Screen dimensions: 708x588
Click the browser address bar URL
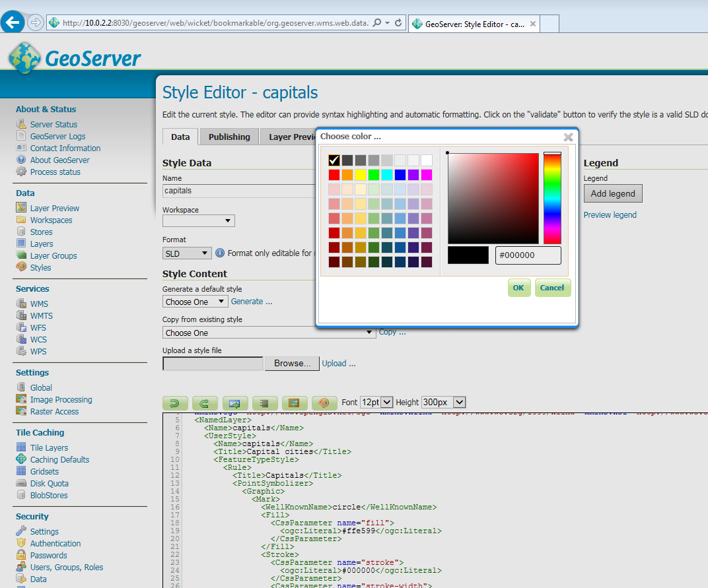click(215, 23)
